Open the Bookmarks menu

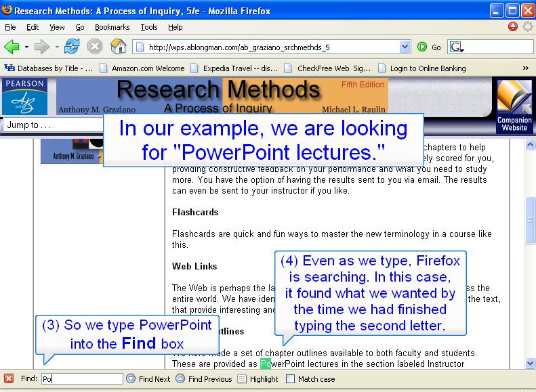coord(112,27)
